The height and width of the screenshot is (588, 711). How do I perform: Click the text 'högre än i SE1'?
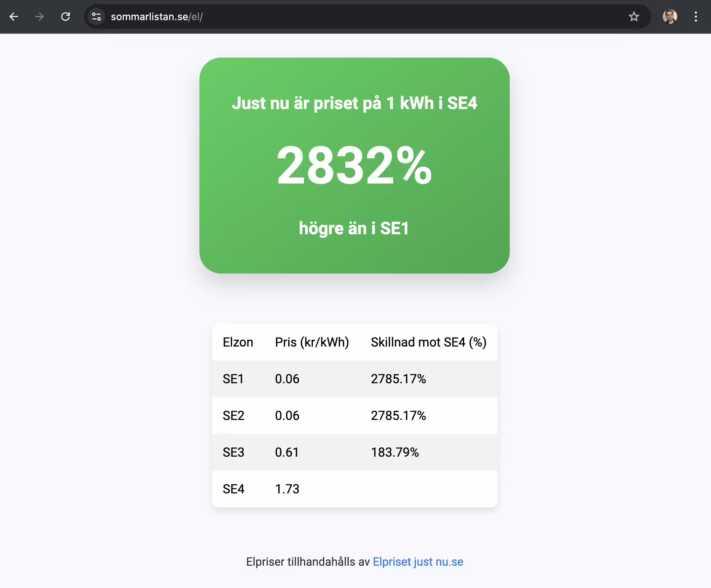coord(354,229)
